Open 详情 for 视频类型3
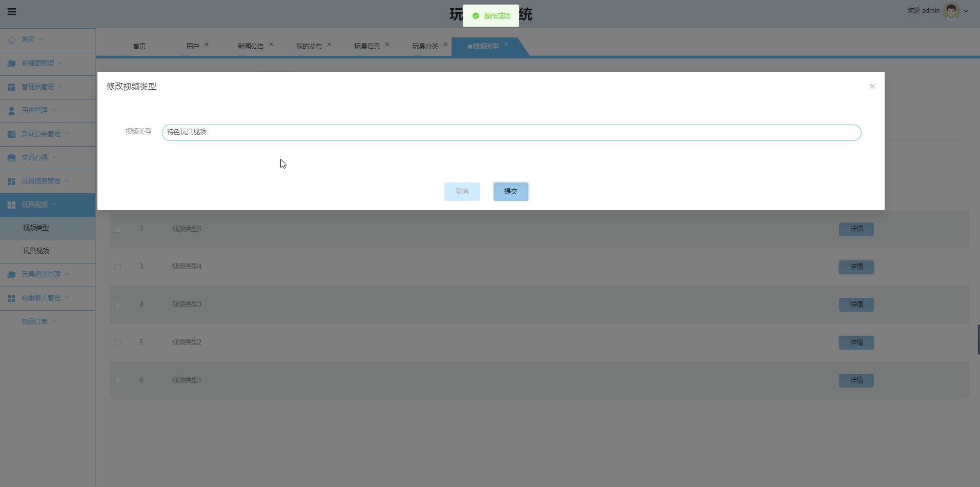Image resolution: width=980 pixels, height=487 pixels. tap(856, 305)
